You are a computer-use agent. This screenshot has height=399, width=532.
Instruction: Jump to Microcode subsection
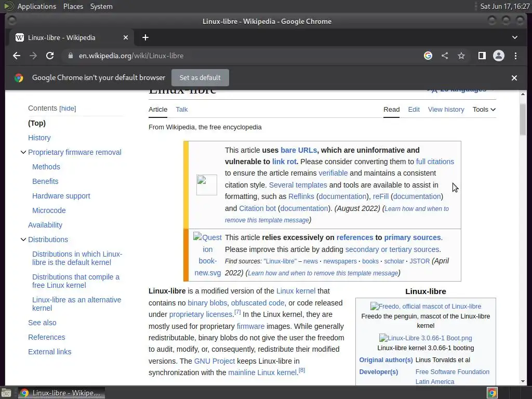click(49, 211)
